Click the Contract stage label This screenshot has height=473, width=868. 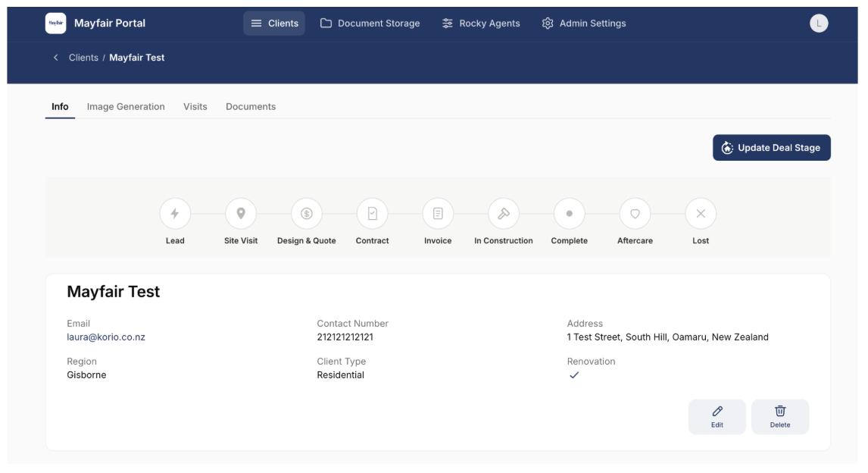[372, 240]
